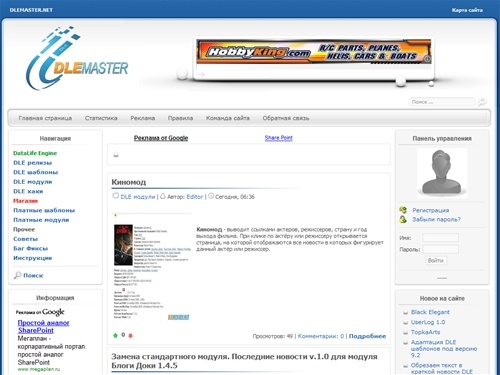Click the Войти login button

(x=436, y=260)
